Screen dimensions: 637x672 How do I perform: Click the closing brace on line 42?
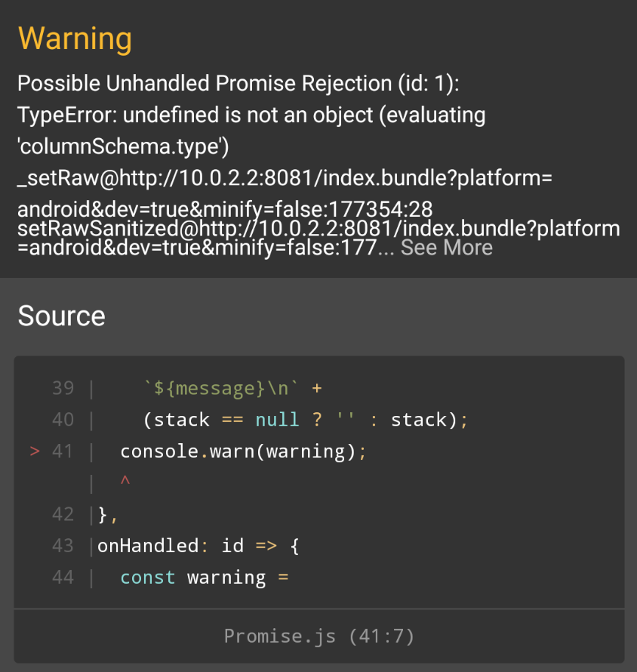(x=106, y=513)
